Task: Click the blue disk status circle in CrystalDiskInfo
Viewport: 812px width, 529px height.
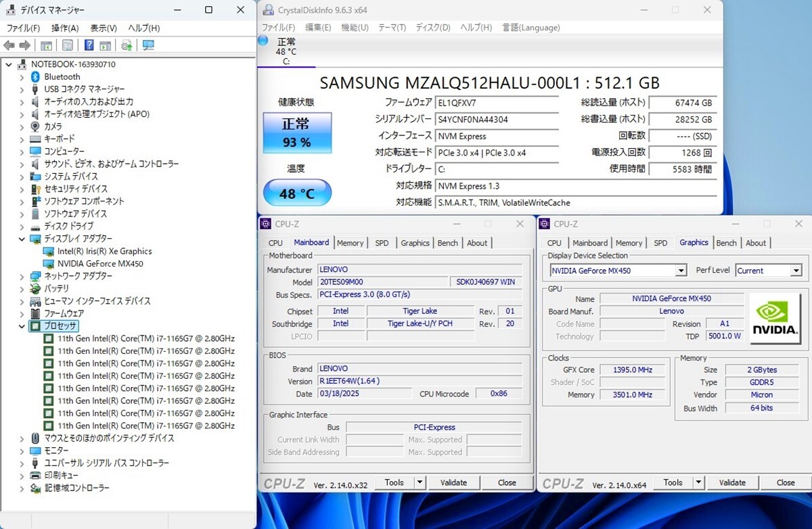Action: (263, 41)
